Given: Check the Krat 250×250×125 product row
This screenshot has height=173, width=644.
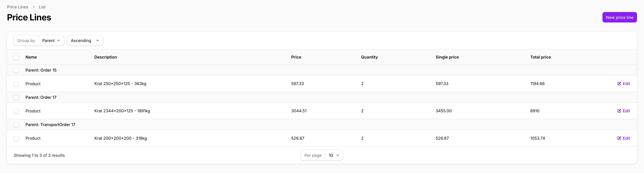Looking at the screenshot, I should 16,84.
